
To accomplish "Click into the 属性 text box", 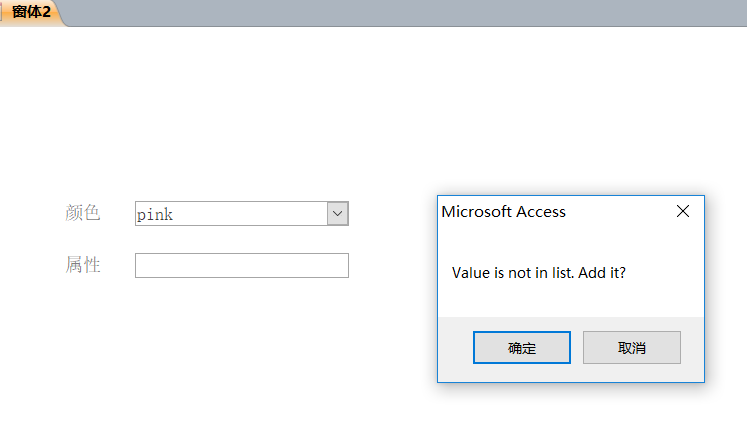I will click(x=242, y=266).
